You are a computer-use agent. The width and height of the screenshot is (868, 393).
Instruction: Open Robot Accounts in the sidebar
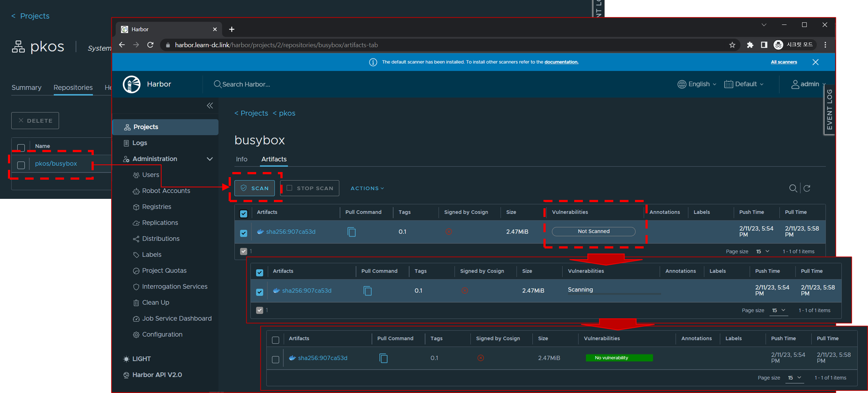click(166, 191)
